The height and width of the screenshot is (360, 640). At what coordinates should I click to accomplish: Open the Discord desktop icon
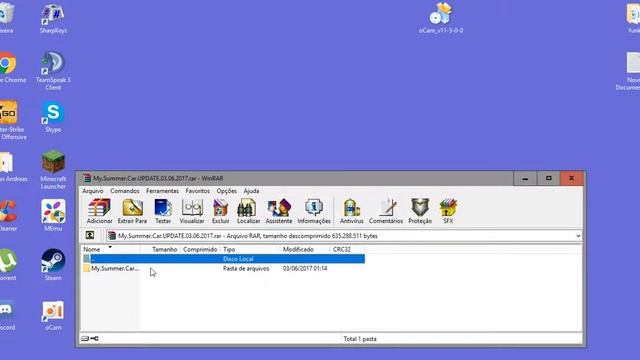(x=7, y=316)
